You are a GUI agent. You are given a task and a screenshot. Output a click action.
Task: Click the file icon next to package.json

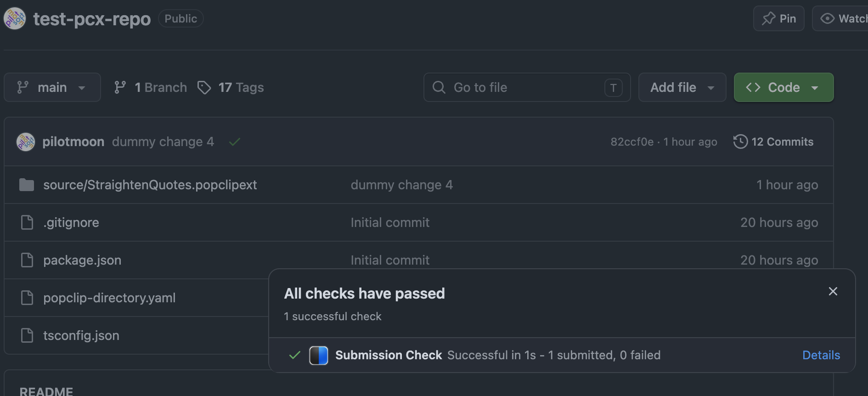tap(27, 260)
